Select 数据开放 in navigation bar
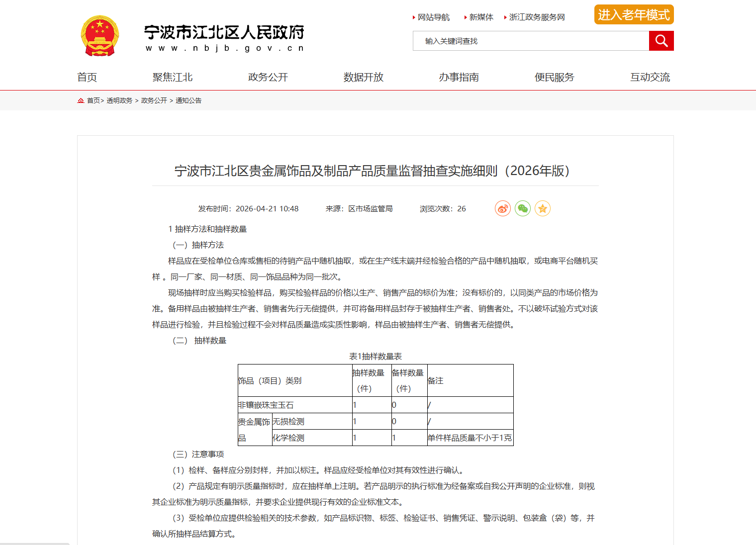Image resolution: width=756 pixels, height=545 pixels. tap(364, 77)
